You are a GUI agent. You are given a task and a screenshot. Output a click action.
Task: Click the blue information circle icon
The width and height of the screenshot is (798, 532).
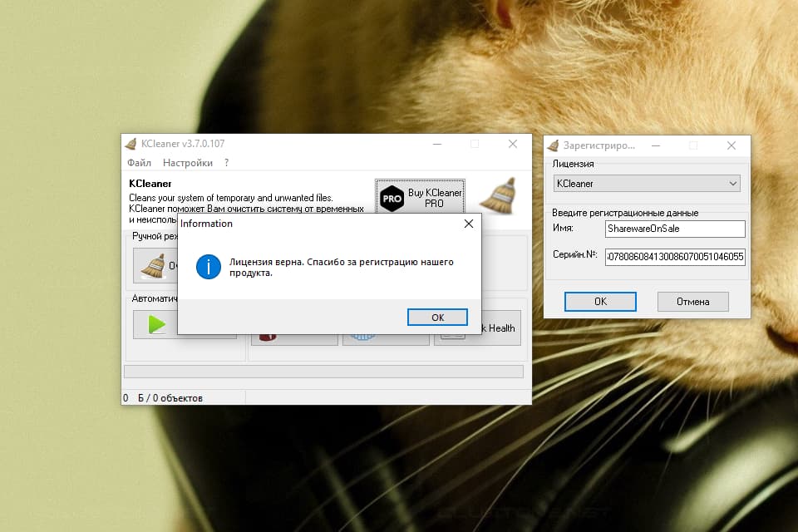click(x=209, y=268)
